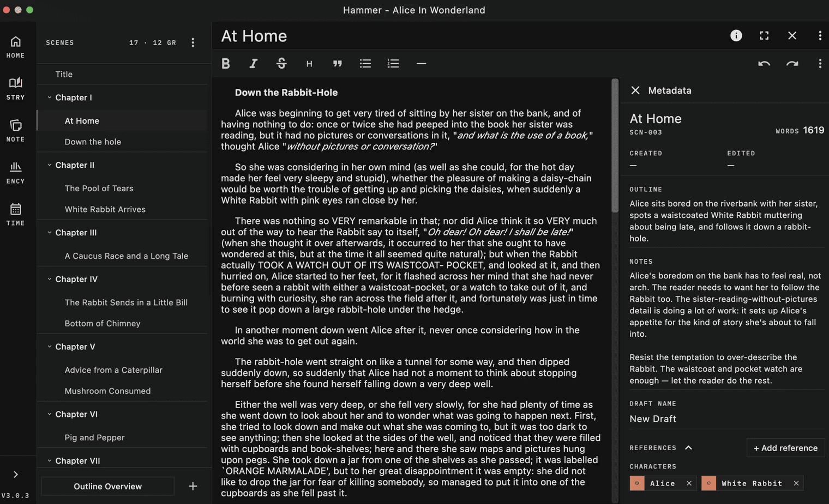Click the Outline text in Metadata
The width and height of the screenshot is (829, 504).
724,221
